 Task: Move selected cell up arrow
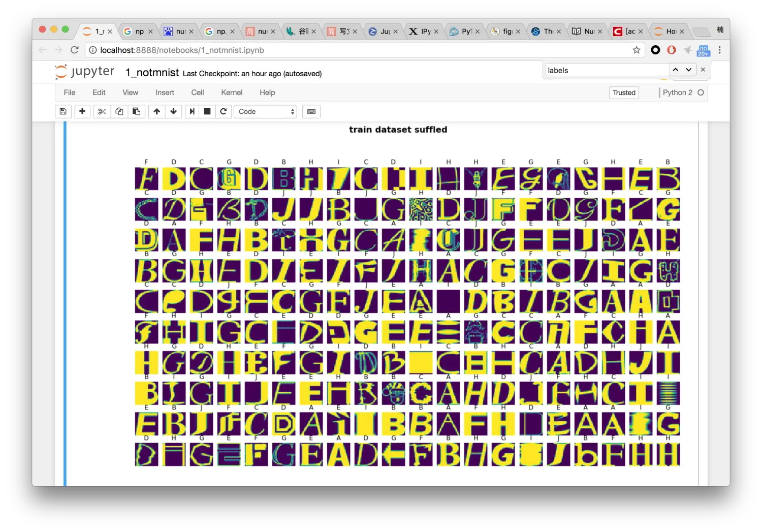(x=156, y=111)
